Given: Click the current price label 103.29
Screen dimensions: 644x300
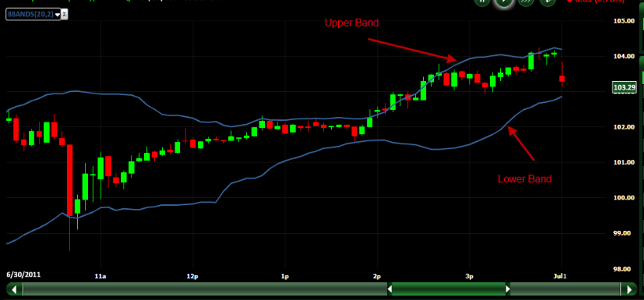Looking at the screenshot, I should pos(624,87).
